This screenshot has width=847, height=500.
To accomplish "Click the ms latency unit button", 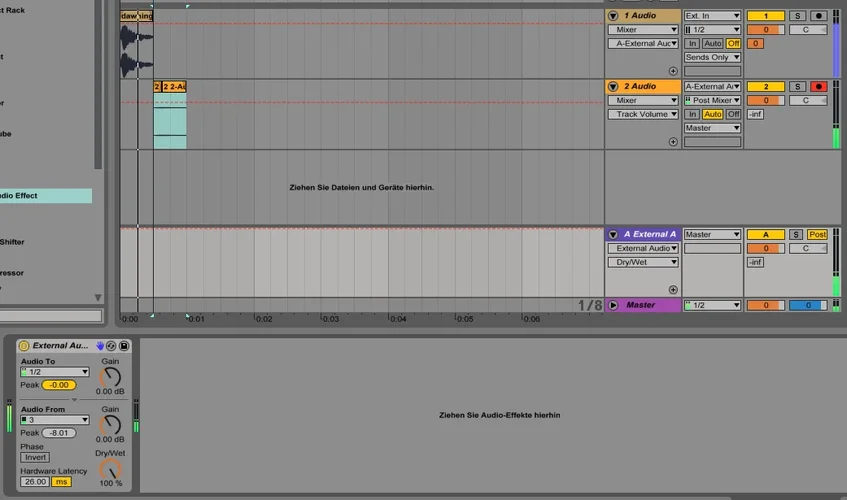I will [x=61, y=482].
